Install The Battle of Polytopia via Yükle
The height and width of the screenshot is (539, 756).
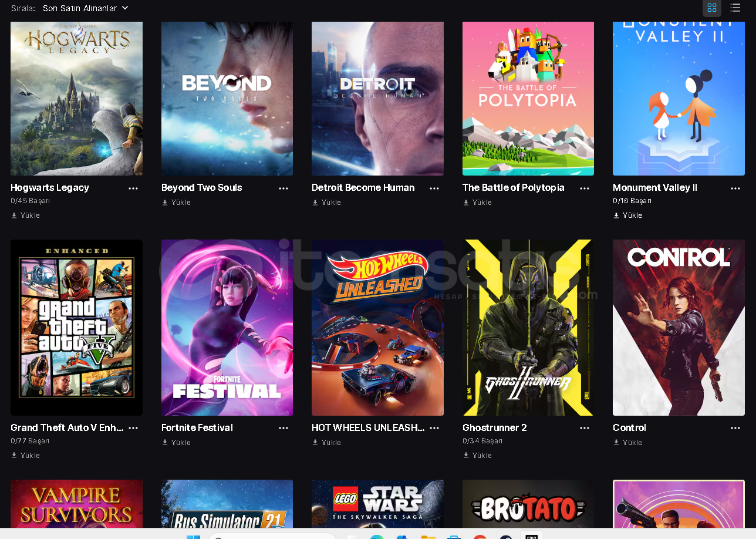click(x=477, y=203)
